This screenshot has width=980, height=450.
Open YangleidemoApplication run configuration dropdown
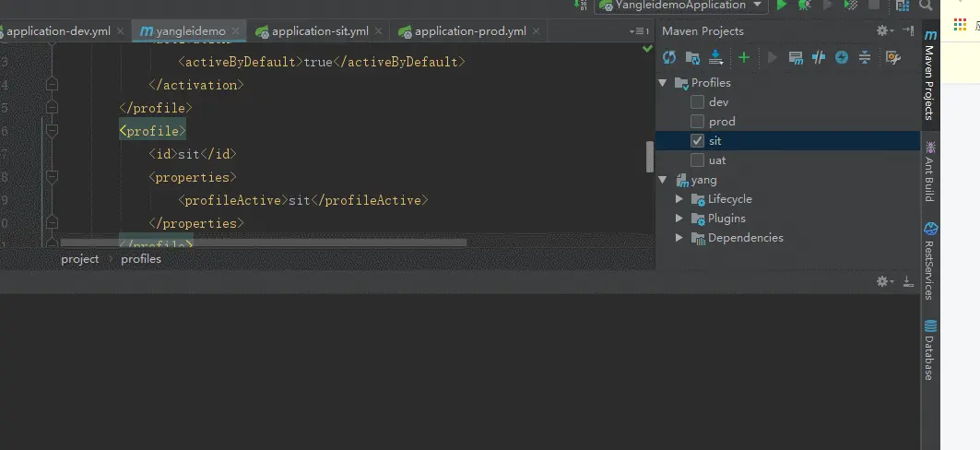(681, 5)
